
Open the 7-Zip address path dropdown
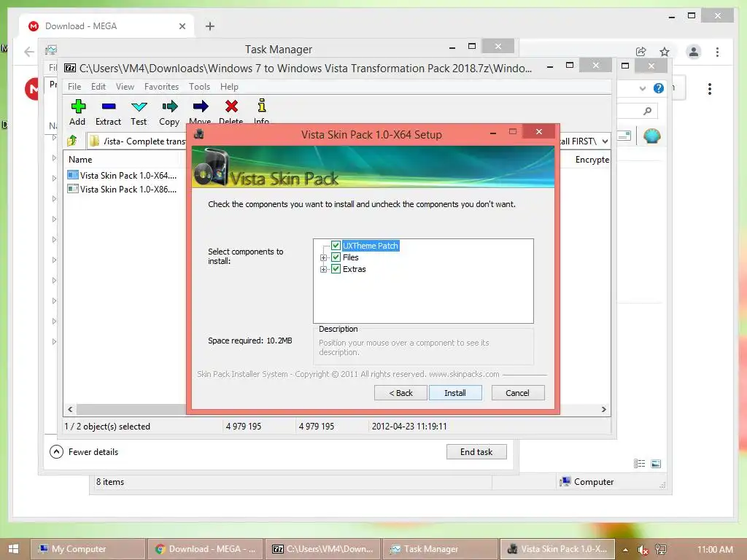coord(605,141)
